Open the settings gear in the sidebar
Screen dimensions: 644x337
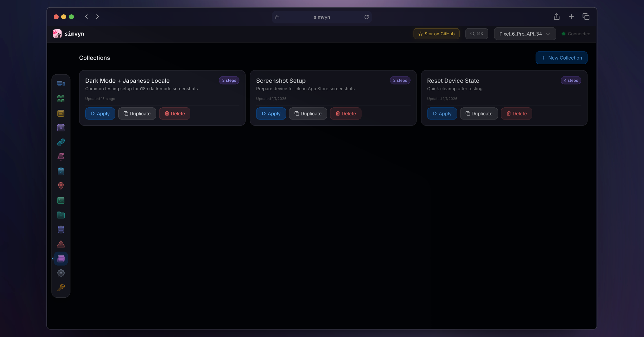[x=61, y=273]
